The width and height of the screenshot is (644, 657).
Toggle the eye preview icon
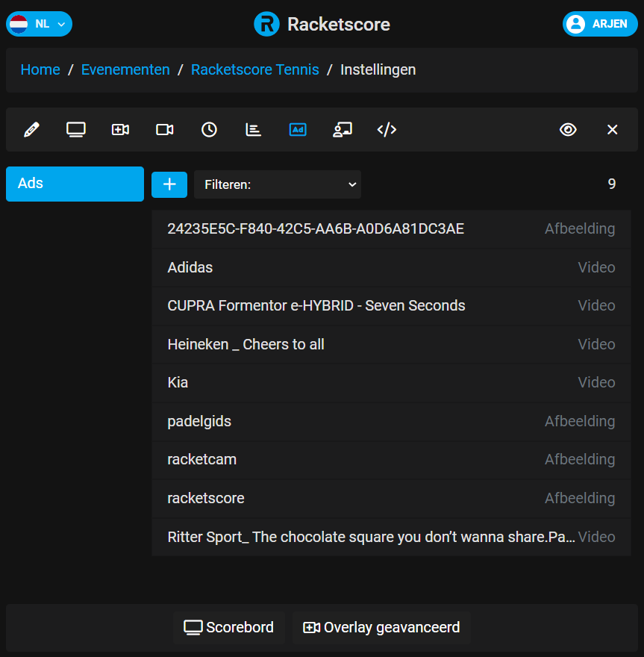568,129
